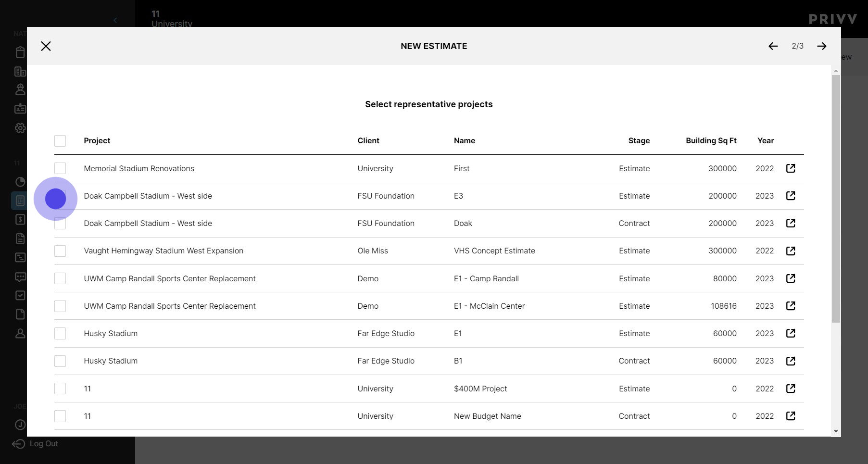This screenshot has height=464, width=868.
Task: Check Memorial Stadium Renovations row checkbox
Action: tap(60, 168)
